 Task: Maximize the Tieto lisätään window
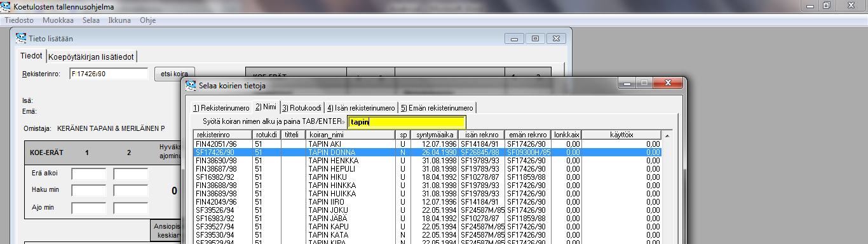pyautogui.click(x=536, y=38)
